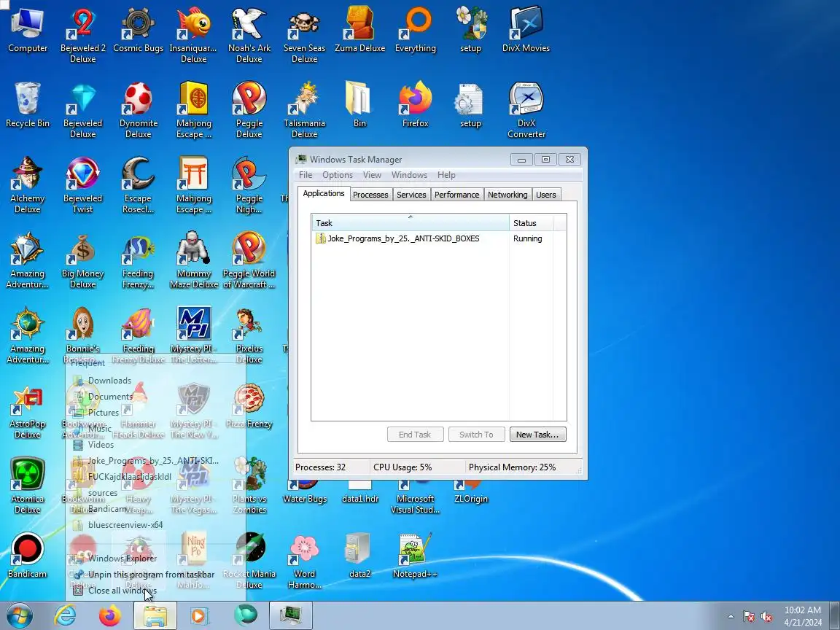Click the Windows Media Player taskbar icon

point(198,615)
